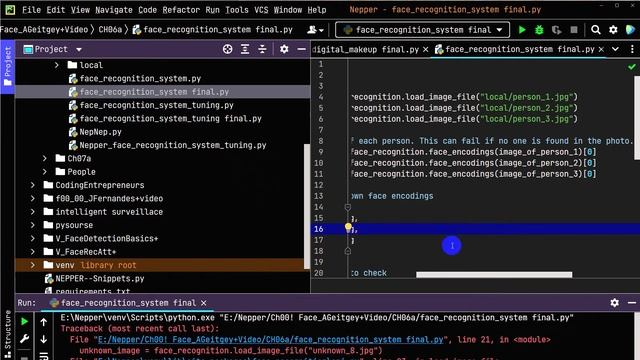Expand the People folder

45,172
